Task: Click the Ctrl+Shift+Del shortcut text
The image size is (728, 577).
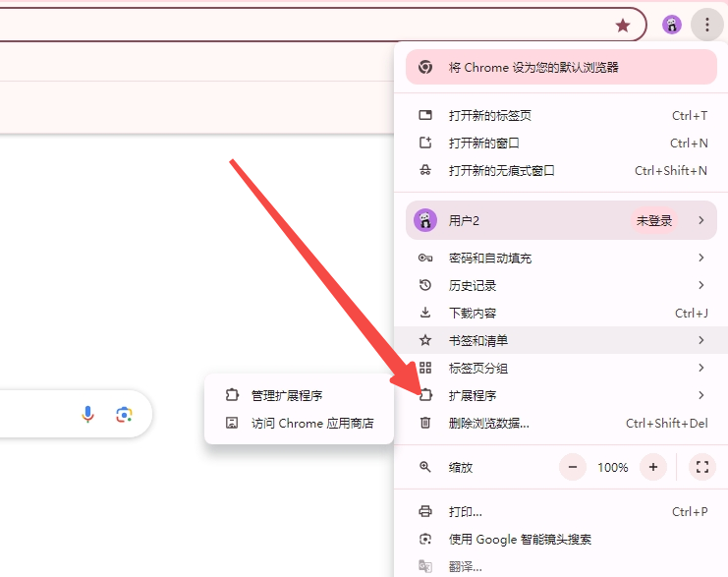Action: [x=667, y=424]
